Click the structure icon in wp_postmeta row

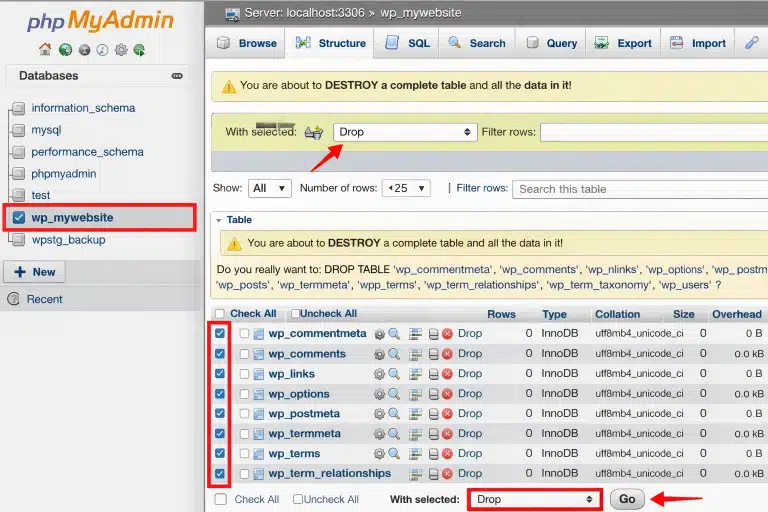pyautogui.click(x=415, y=414)
